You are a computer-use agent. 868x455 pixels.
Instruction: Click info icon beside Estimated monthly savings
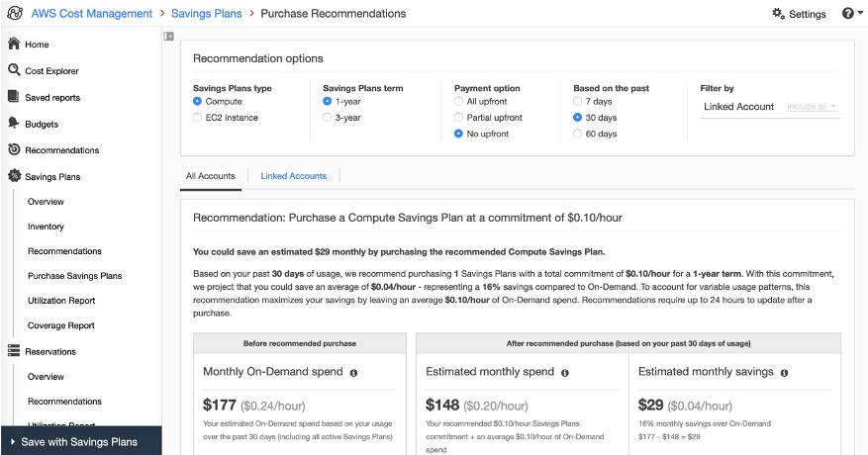[784, 373]
